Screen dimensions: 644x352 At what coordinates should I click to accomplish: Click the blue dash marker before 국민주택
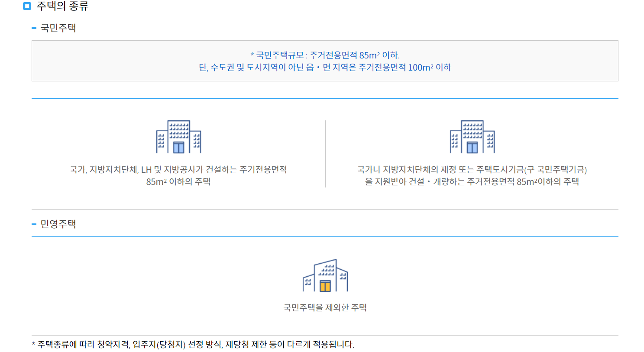click(34, 27)
